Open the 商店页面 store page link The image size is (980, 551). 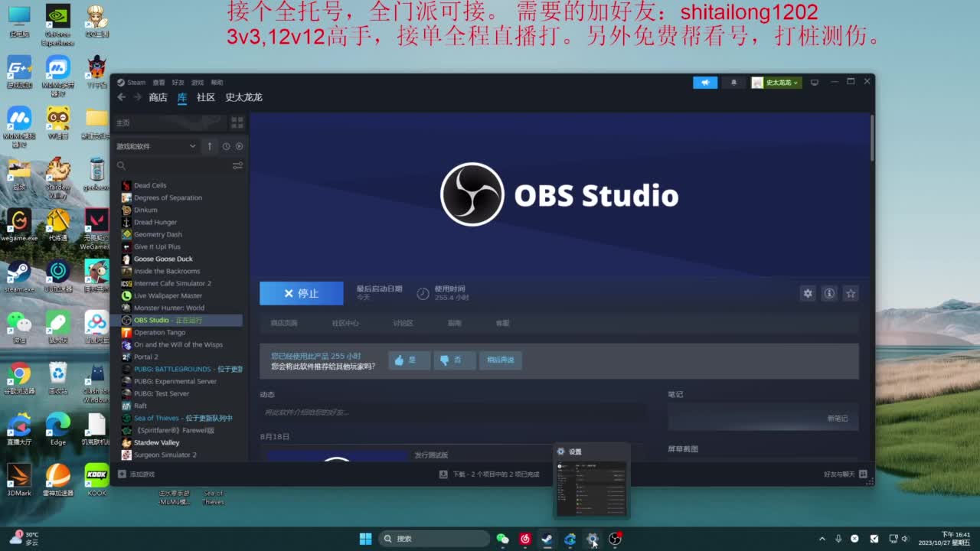(x=284, y=323)
